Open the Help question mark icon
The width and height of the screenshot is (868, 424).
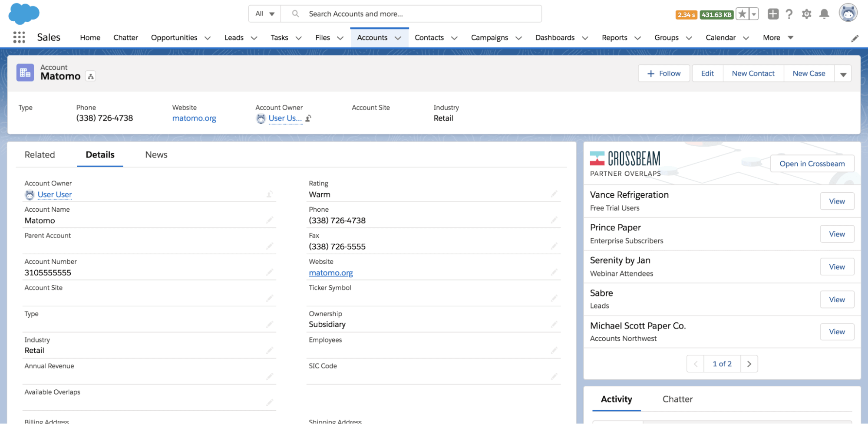click(x=789, y=14)
